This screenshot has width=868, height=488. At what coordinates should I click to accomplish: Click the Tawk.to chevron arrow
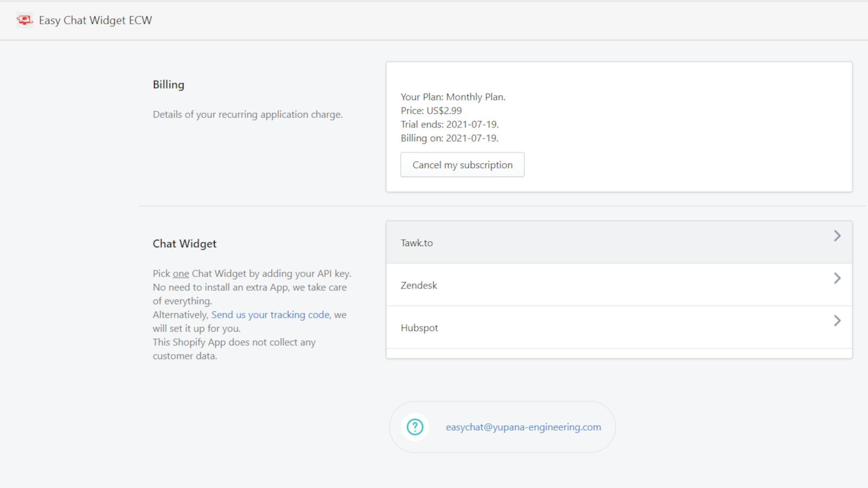tap(837, 236)
